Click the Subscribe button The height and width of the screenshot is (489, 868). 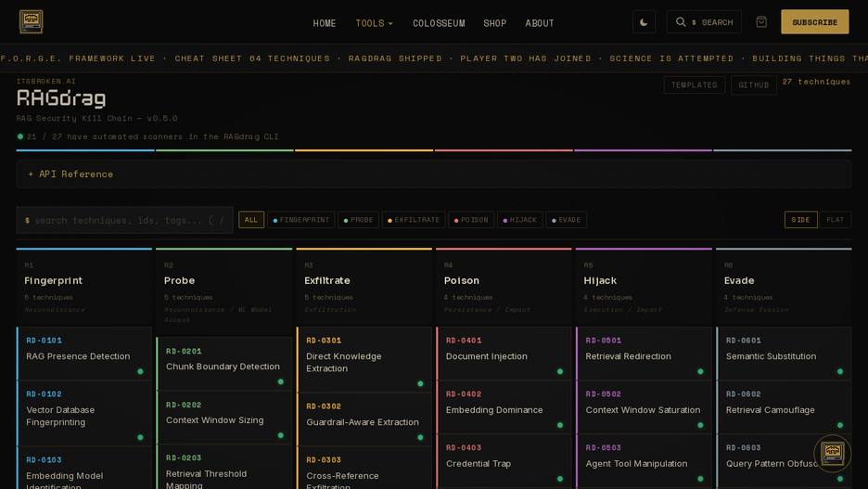point(814,22)
